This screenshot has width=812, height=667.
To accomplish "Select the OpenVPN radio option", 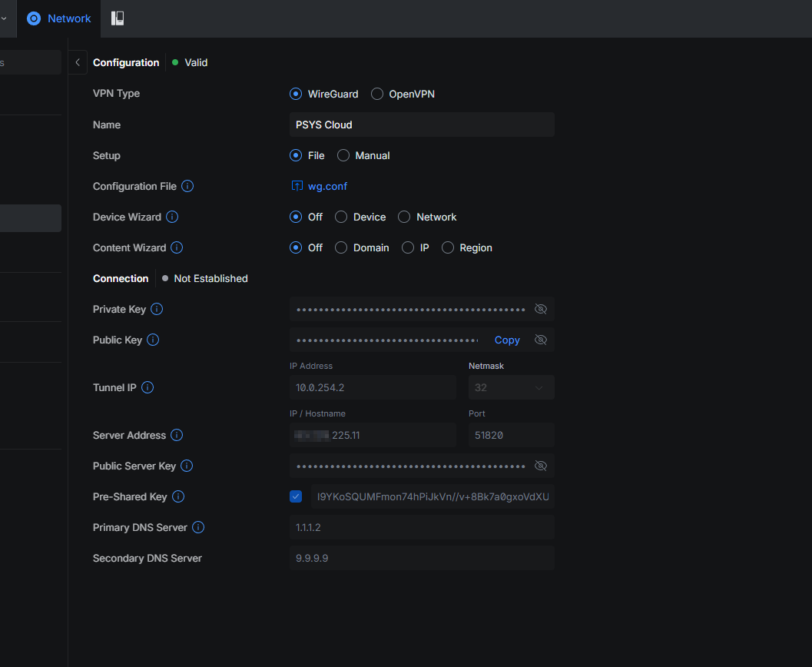I will point(377,94).
